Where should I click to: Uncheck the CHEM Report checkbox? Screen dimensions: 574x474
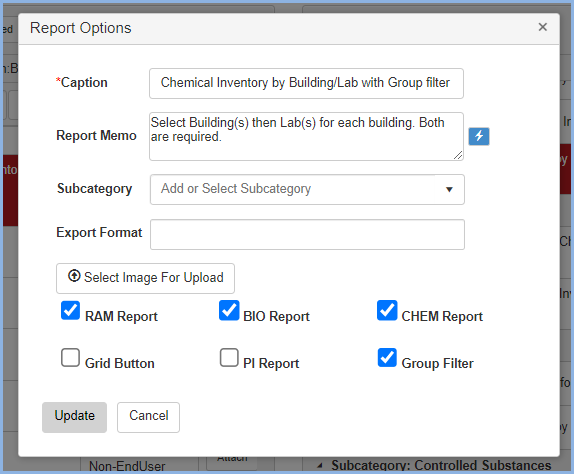387,310
